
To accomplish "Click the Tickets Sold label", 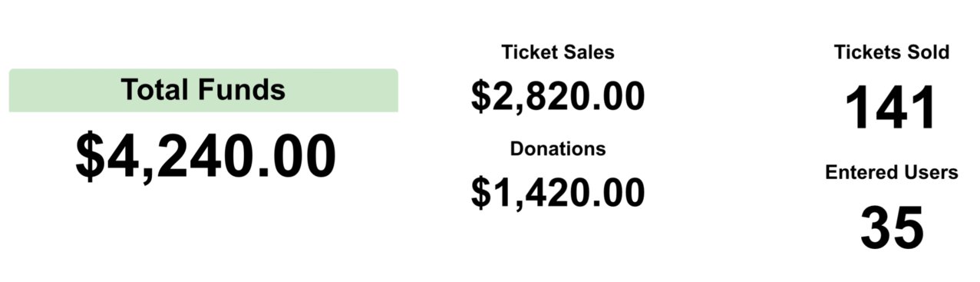I will pyautogui.click(x=892, y=52).
